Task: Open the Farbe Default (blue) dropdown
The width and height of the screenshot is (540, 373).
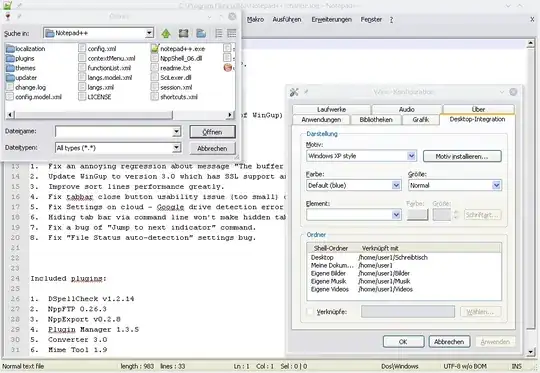Action: tap(396, 185)
